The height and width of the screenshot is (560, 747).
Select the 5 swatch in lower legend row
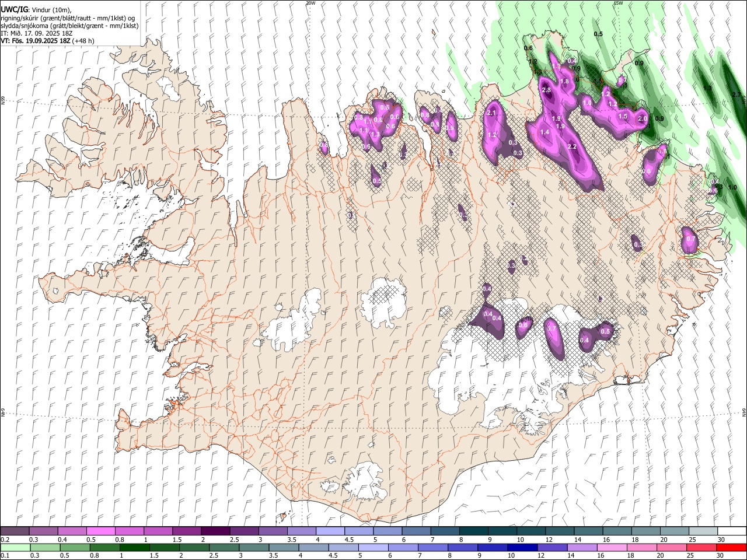372,548
